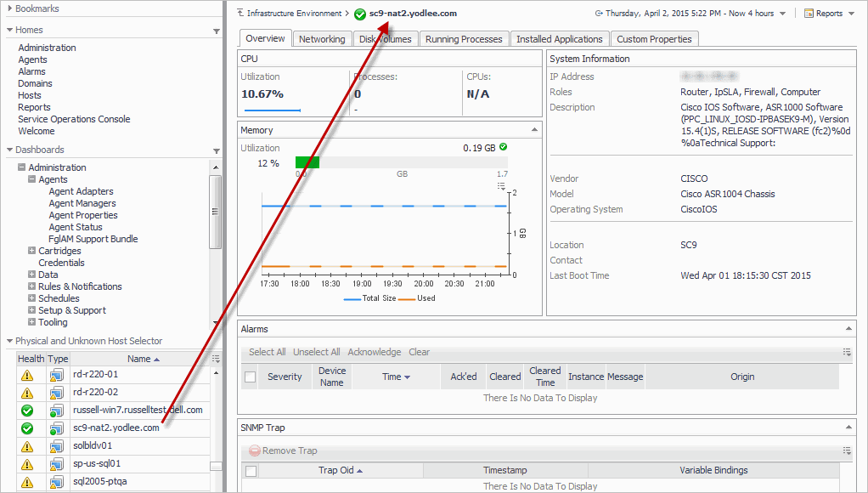Collapse the Memory panel
Screen dimensions: 868x493
[x=534, y=129]
